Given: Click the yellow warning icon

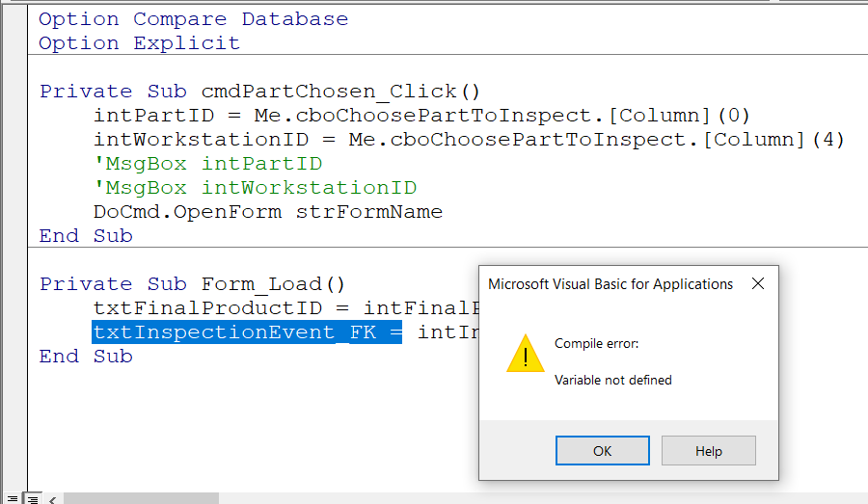Looking at the screenshot, I should [525, 354].
